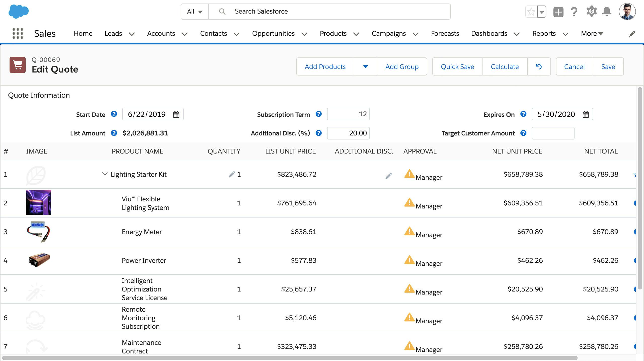
Task: Click the Add Group button
Action: click(402, 66)
